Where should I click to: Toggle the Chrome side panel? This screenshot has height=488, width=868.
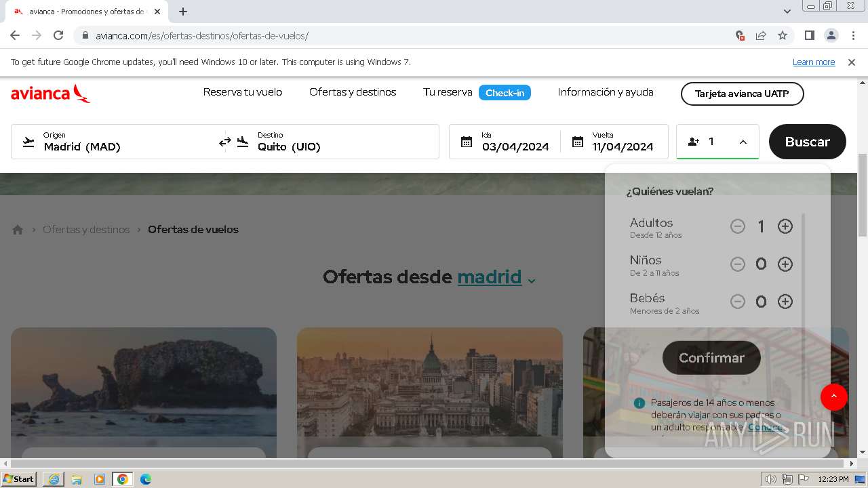coord(809,35)
